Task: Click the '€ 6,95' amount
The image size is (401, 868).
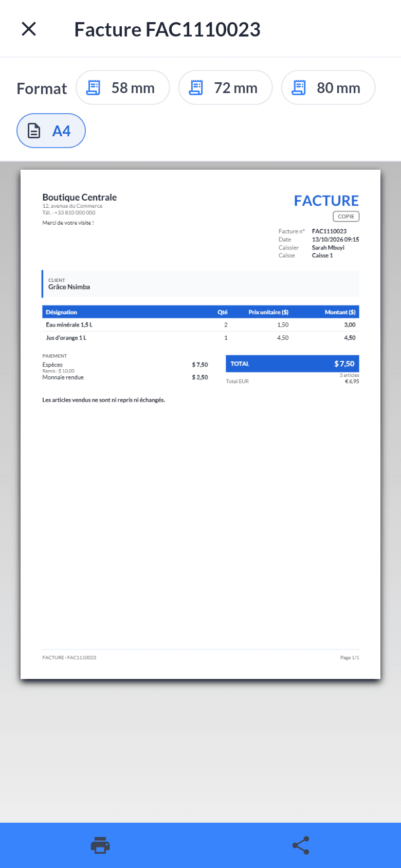Action: click(x=352, y=381)
